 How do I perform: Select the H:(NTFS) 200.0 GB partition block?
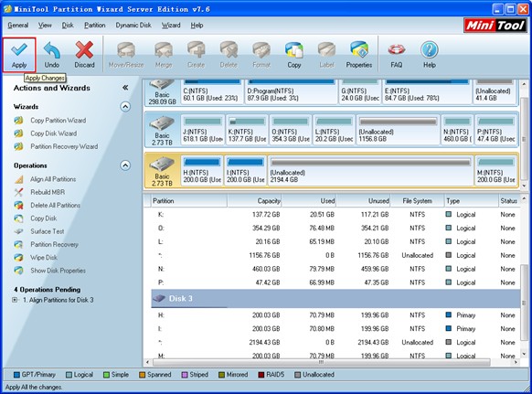coord(202,170)
